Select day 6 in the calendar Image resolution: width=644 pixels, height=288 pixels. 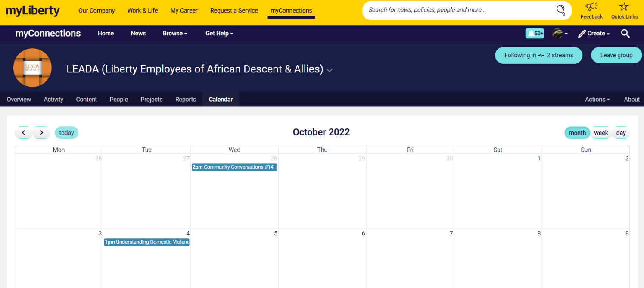point(363,234)
